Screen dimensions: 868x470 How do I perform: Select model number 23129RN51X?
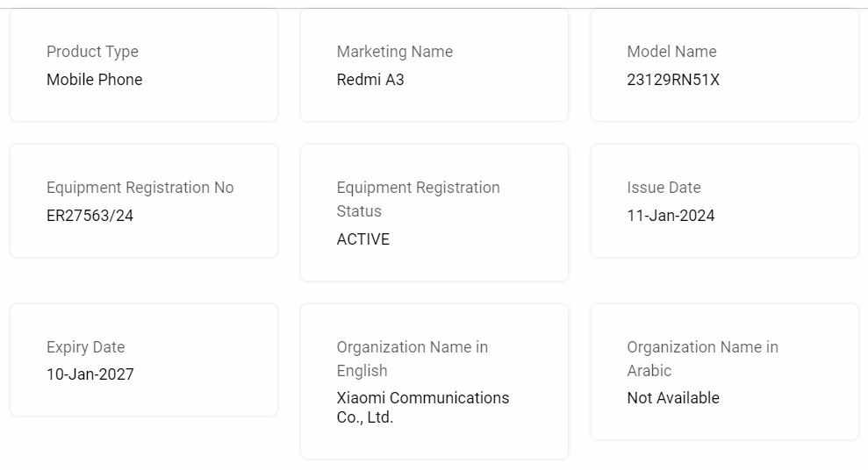(673, 80)
